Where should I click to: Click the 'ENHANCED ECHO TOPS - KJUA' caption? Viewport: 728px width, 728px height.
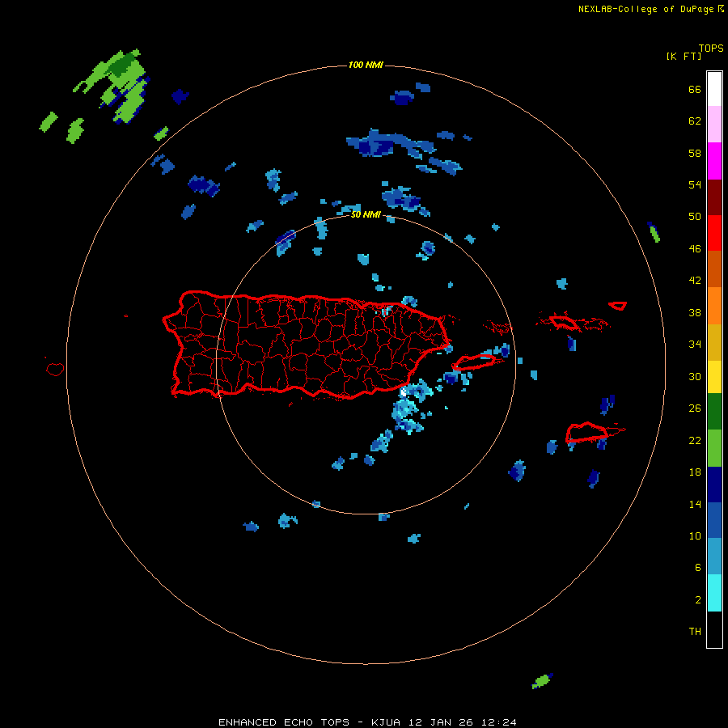[309, 722]
